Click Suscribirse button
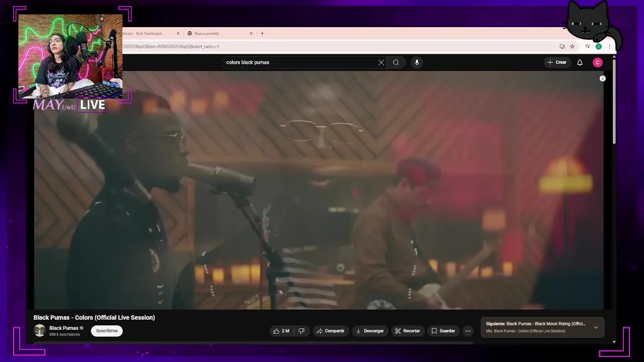The image size is (644, 362). (107, 331)
